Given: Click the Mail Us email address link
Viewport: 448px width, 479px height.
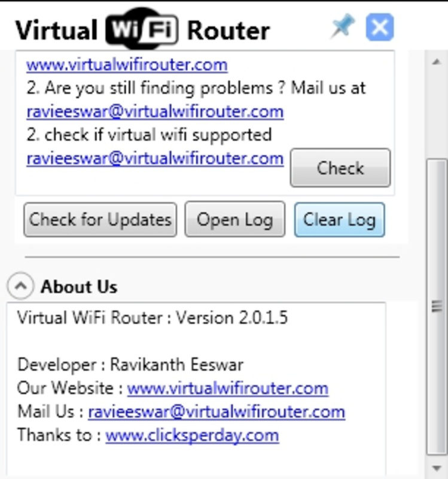Looking at the screenshot, I should click(x=217, y=412).
